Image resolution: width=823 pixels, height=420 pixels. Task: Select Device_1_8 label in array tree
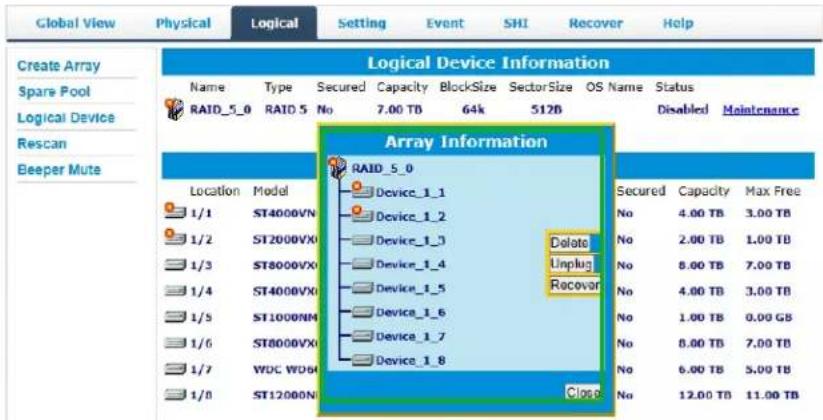click(x=410, y=361)
